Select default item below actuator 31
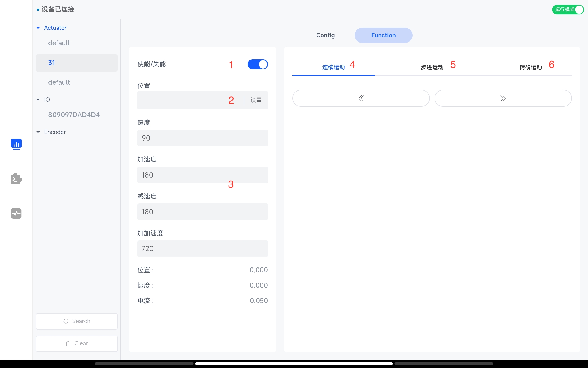This screenshot has width=588, height=368. tap(59, 83)
